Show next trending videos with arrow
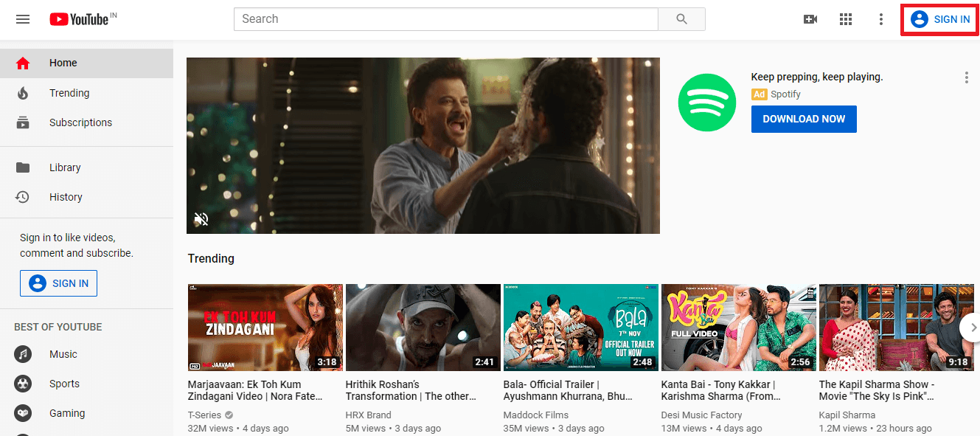The height and width of the screenshot is (436, 980). click(973, 327)
